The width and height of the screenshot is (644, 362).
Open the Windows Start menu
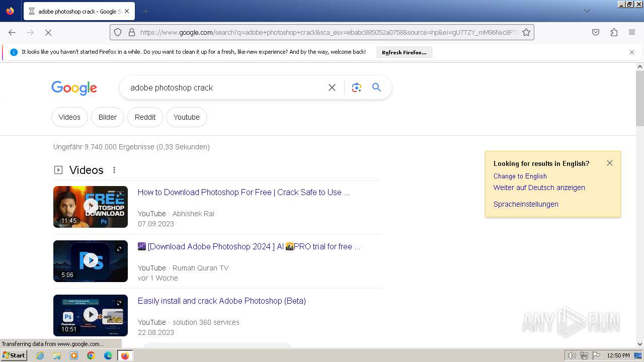tap(14, 355)
